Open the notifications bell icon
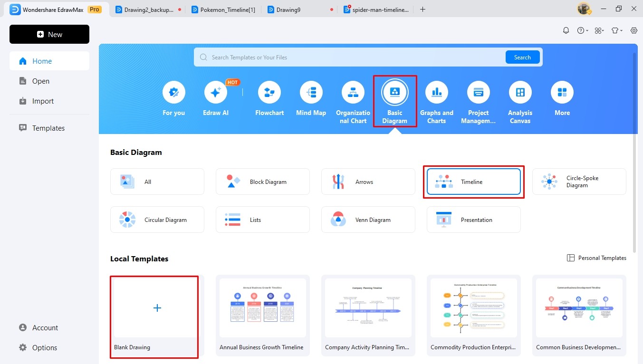643x364 pixels. click(566, 30)
